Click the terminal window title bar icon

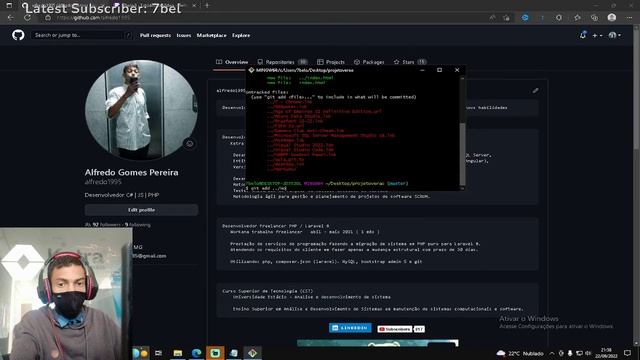click(x=251, y=70)
